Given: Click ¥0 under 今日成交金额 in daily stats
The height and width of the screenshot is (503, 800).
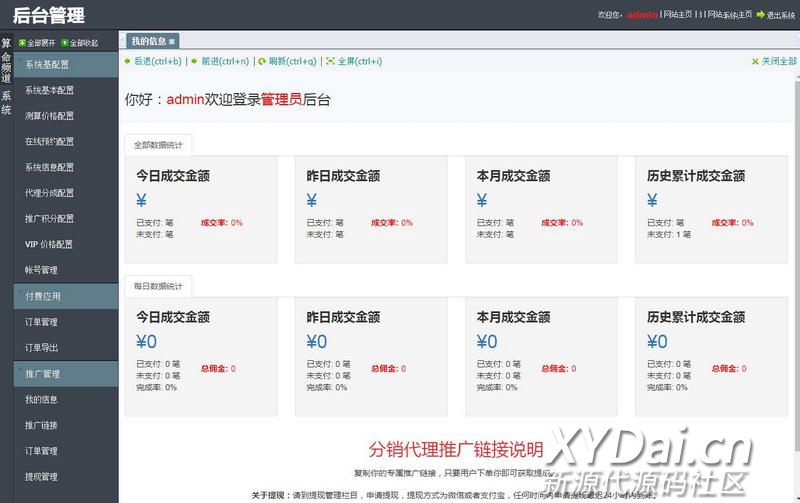Looking at the screenshot, I should [x=146, y=341].
